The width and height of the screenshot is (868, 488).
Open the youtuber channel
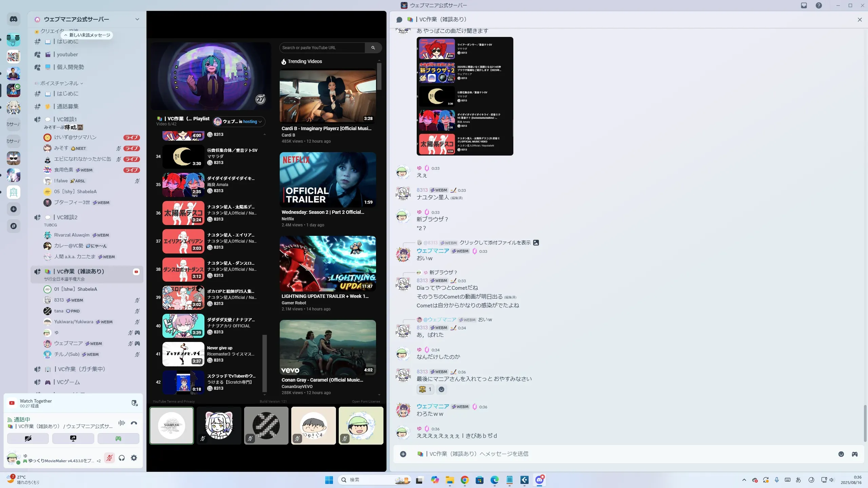pos(67,55)
